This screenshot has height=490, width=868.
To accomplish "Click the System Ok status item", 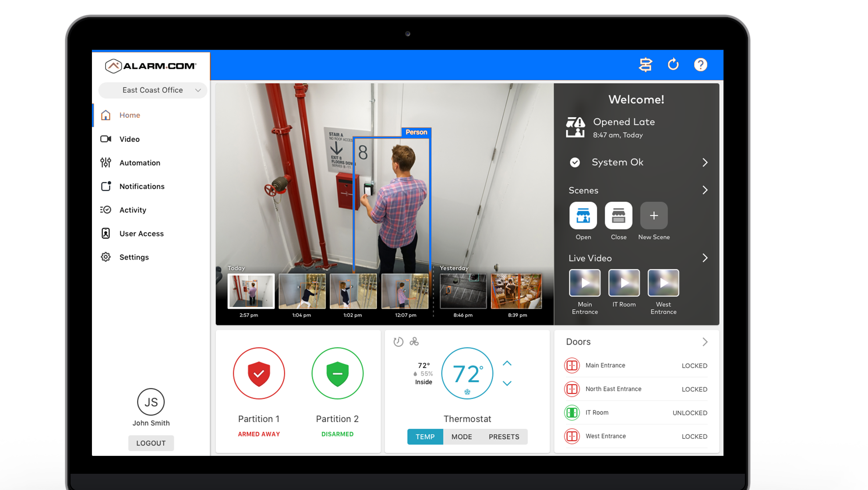I will coord(636,162).
